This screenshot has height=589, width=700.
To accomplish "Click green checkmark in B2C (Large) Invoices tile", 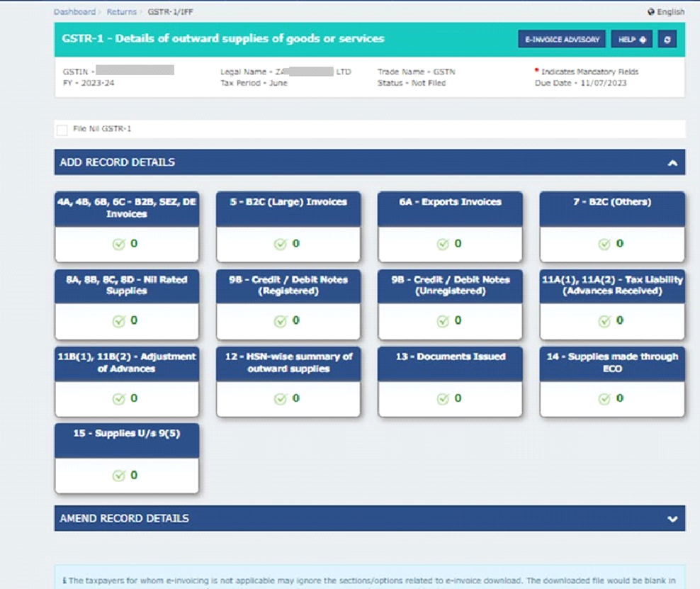I will point(280,244).
